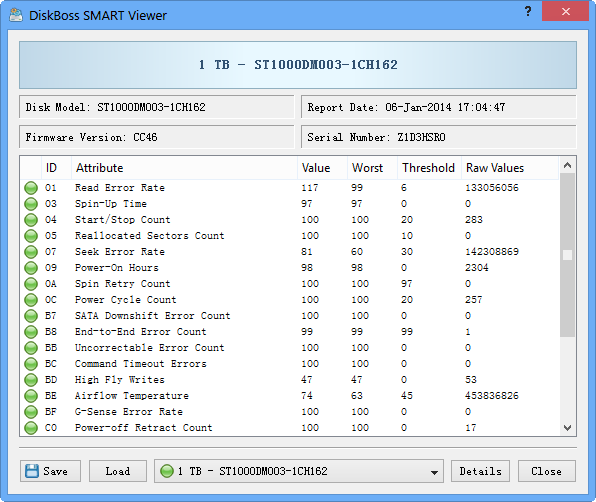
Task: Select the 1 TB ST1000DM003 combo box
Action: (299, 471)
